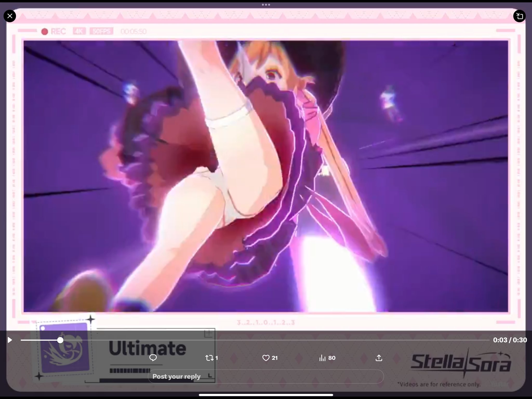This screenshot has height=399, width=532.
Task: Like the post with heart icon
Action: [x=266, y=358]
